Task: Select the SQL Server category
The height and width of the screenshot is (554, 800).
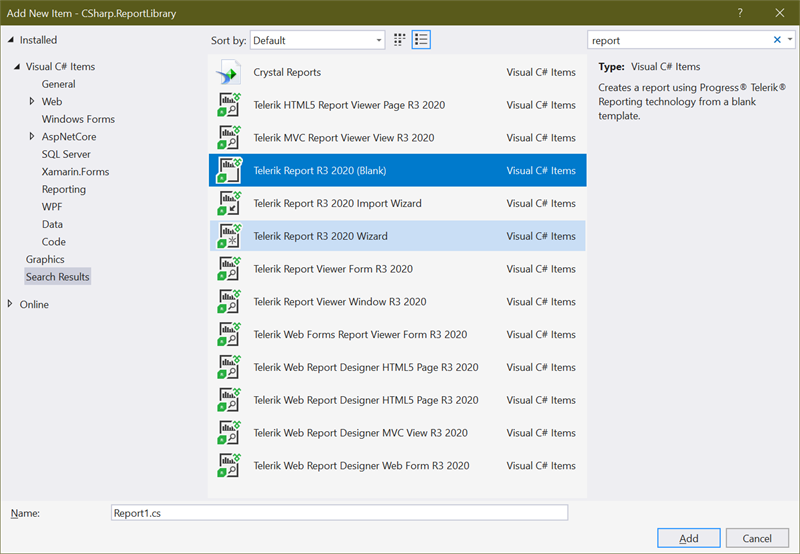Action: [66, 154]
